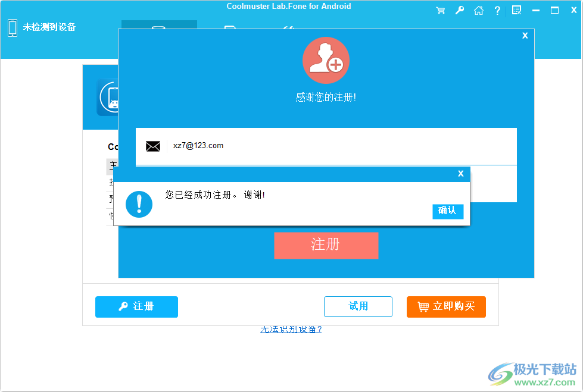Click the circular add-user avatar icon

pos(326,59)
